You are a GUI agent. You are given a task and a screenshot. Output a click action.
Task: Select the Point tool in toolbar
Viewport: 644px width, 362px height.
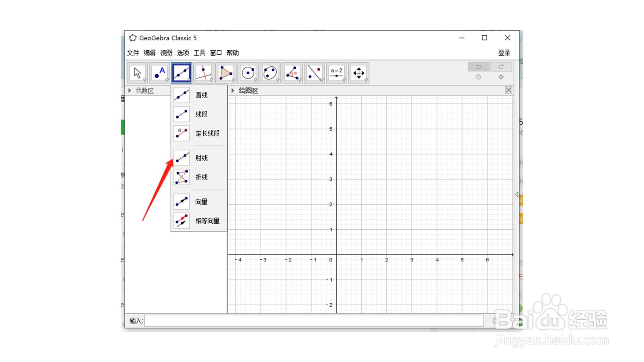159,73
